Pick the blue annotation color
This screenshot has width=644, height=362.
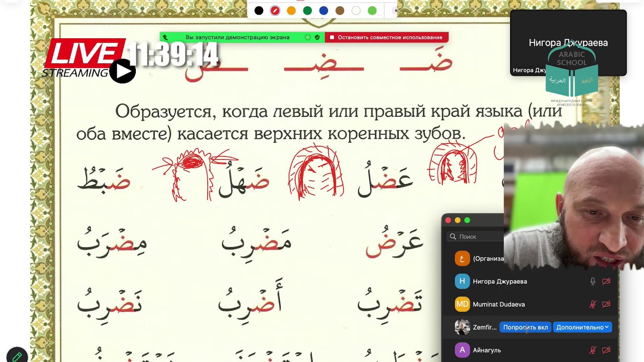[324, 11]
